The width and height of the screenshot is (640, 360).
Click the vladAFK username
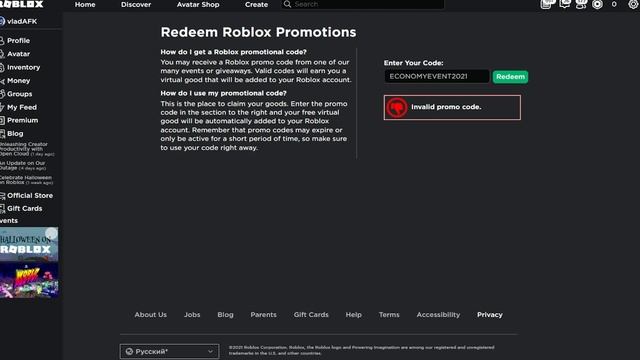(22, 21)
